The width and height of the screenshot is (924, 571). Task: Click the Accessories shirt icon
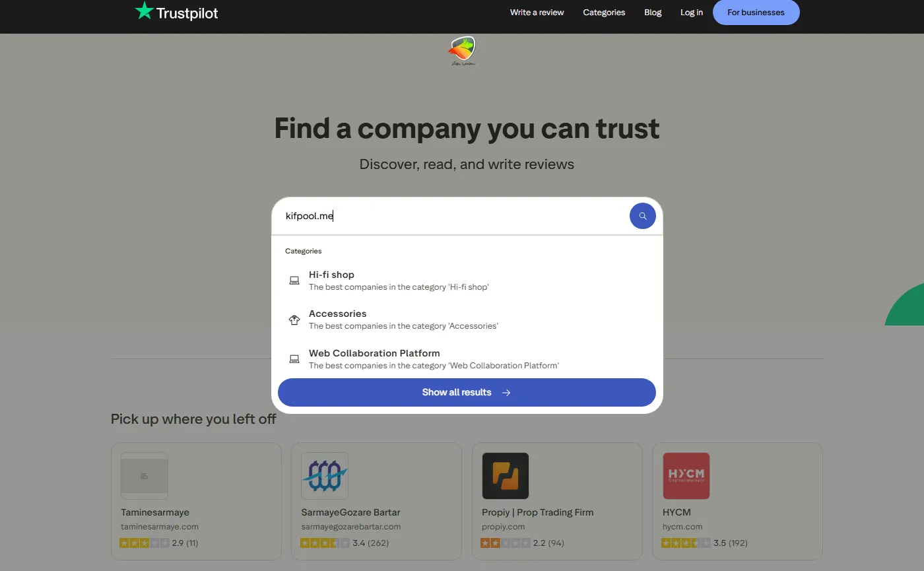294,320
